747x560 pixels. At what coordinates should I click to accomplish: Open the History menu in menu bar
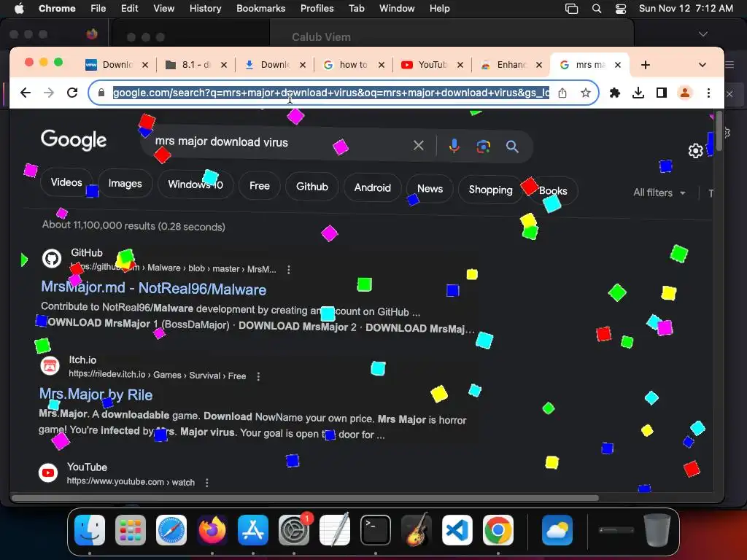point(205,8)
